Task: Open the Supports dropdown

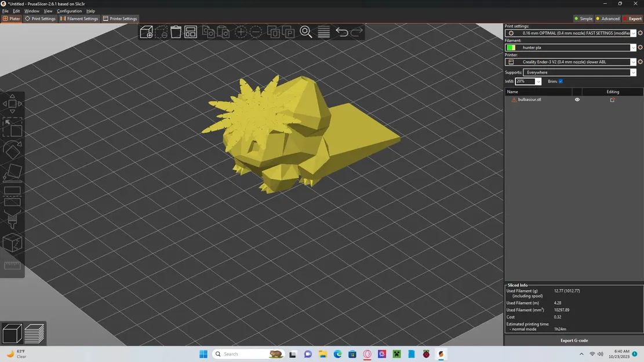Action: (x=580, y=72)
